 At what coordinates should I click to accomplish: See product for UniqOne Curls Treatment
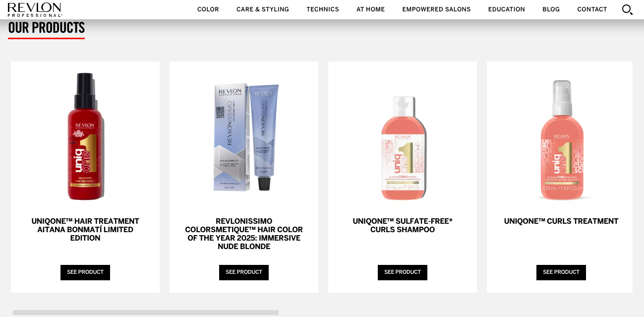[561, 272]
